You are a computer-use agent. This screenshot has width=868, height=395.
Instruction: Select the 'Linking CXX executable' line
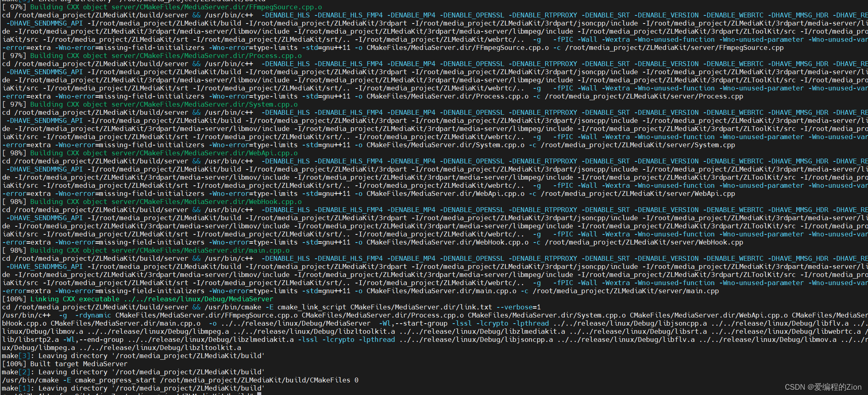point(138,299)
